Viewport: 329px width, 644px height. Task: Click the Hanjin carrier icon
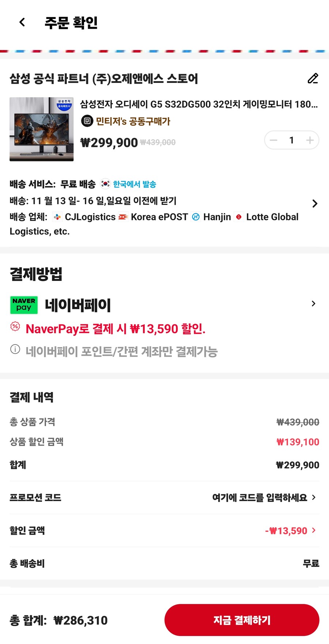[x=196, y=217]
